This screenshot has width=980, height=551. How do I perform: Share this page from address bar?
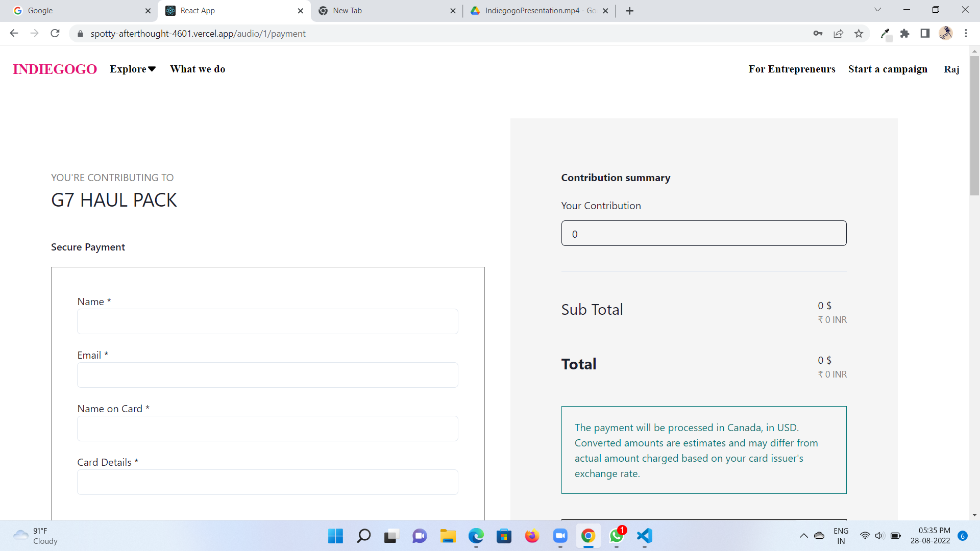[838, 33]
